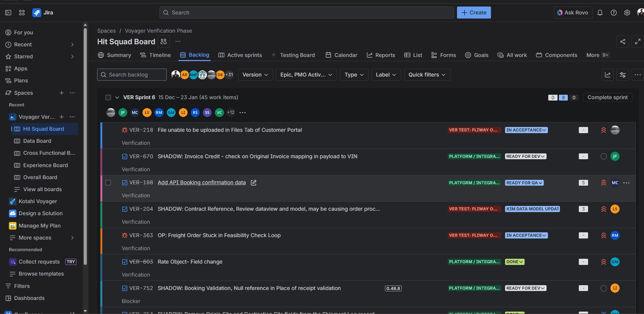Image resolution: width=644 pixels, height=314 pixels.
Task: Open the Label filter dropdown
Action: coord(386,75)
